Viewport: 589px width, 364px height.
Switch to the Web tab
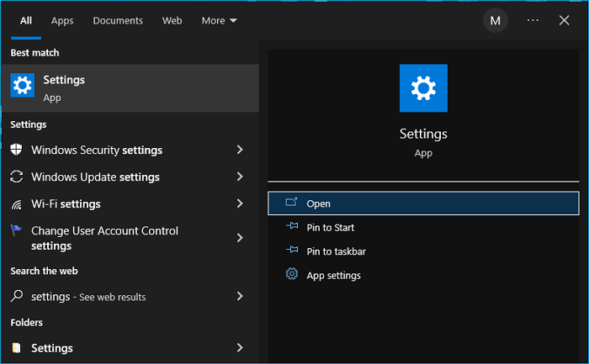coord(172,21)
